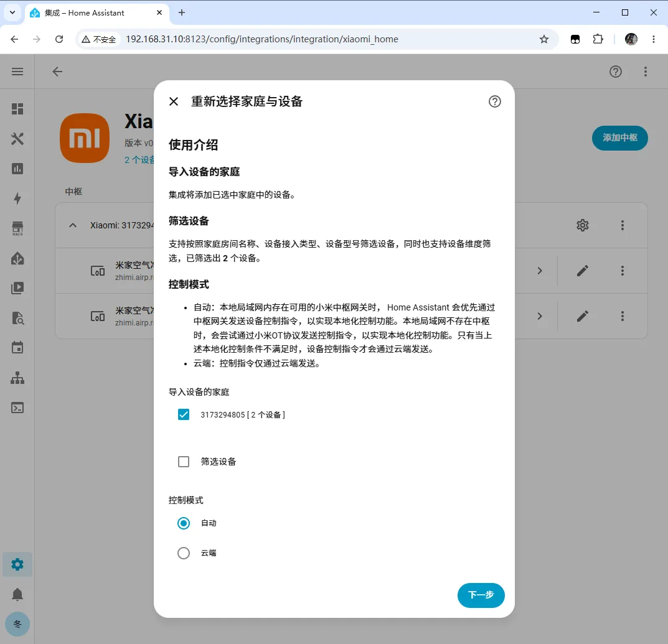Toggle the 3173294805 home checkbox
668x644 pixels.
184,414
